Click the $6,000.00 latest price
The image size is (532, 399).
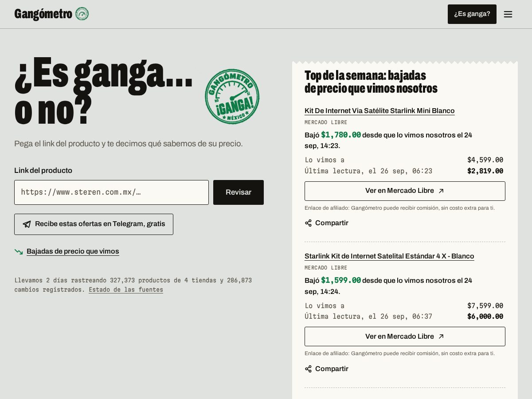(x=485, y=317)
